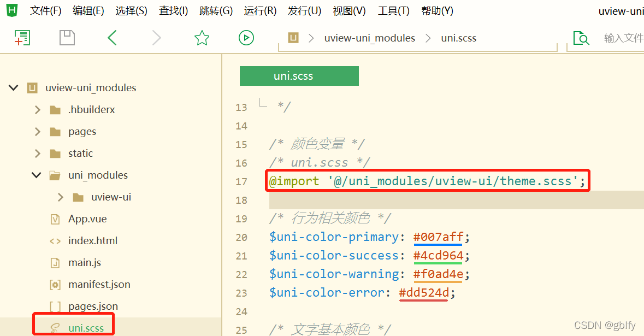
Task: Click the static folder icon
Action: pos(55,153)
